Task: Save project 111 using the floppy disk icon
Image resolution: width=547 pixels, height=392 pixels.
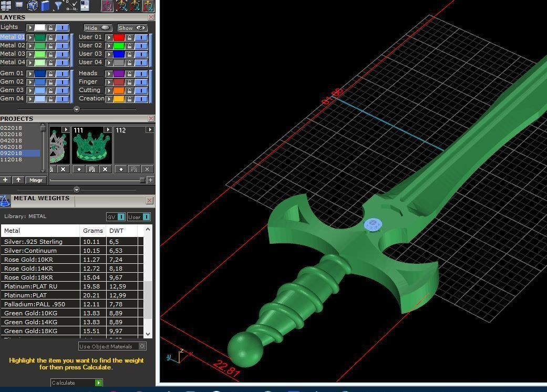Action: click(91, 169)
